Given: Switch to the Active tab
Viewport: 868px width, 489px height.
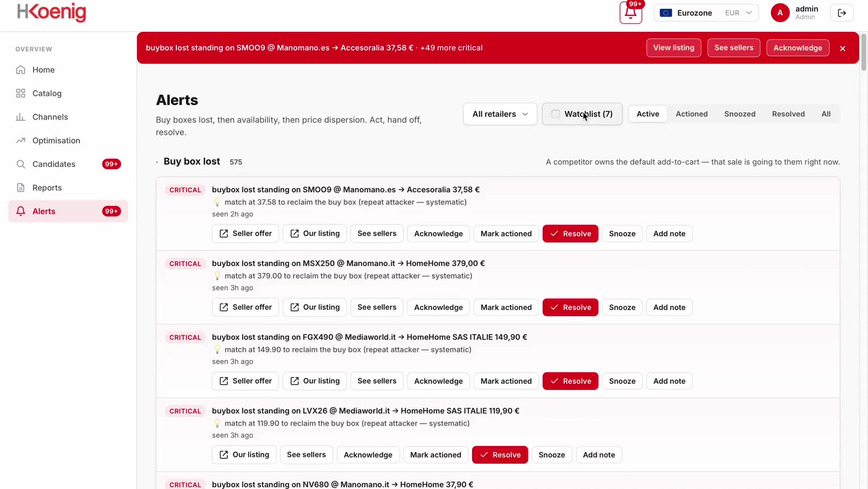Looking at the screenshot, I should pos(648,114).
